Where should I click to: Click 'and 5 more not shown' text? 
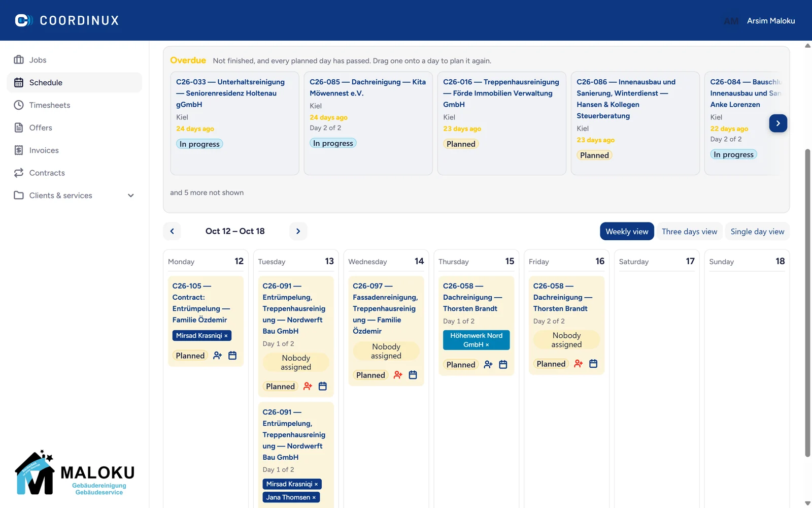207,193
